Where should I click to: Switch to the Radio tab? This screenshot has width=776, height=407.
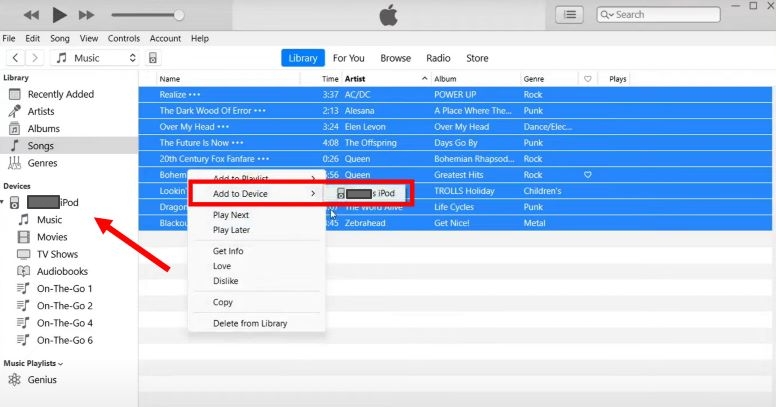pyautogui.click(x=438, y=58)
